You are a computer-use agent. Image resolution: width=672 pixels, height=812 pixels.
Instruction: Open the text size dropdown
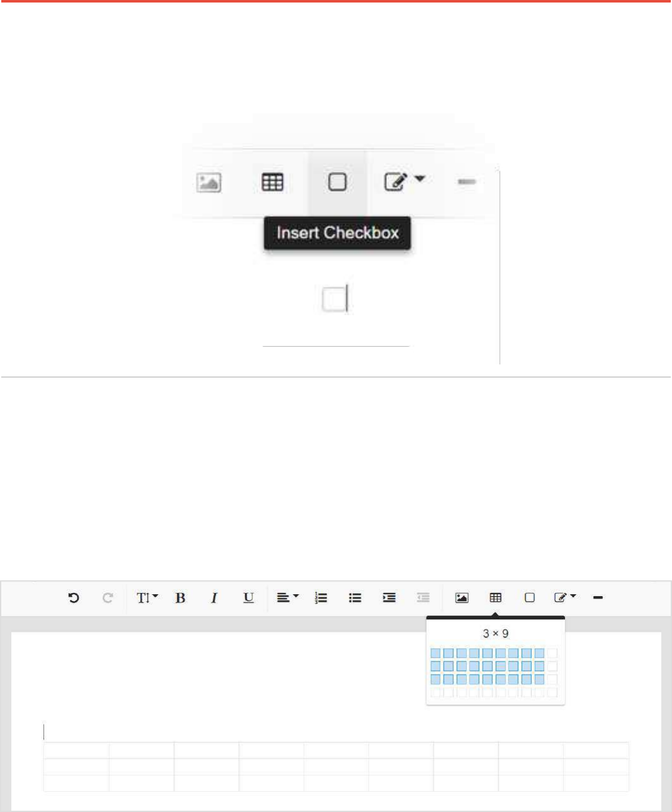click(147, 598)
